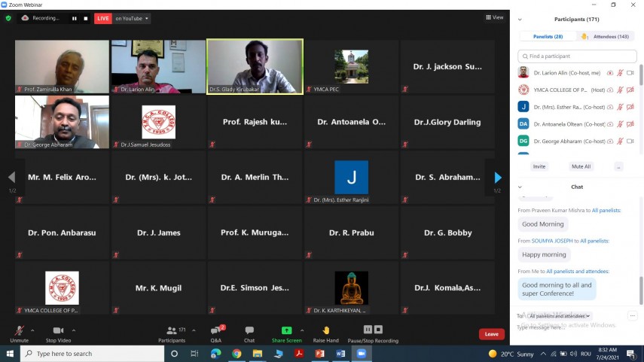Pause recording in top status bar
Screen dimensions: 644x362
click(75, 19)
